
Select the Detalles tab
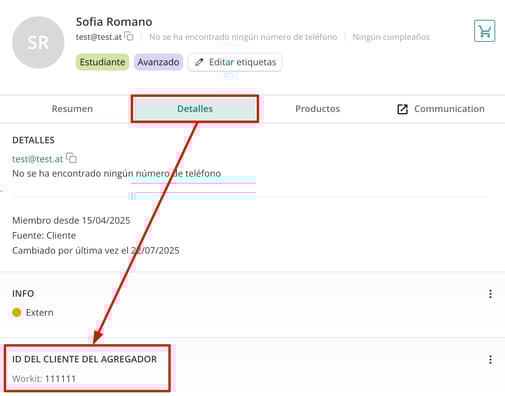click(x=195, y=109)
